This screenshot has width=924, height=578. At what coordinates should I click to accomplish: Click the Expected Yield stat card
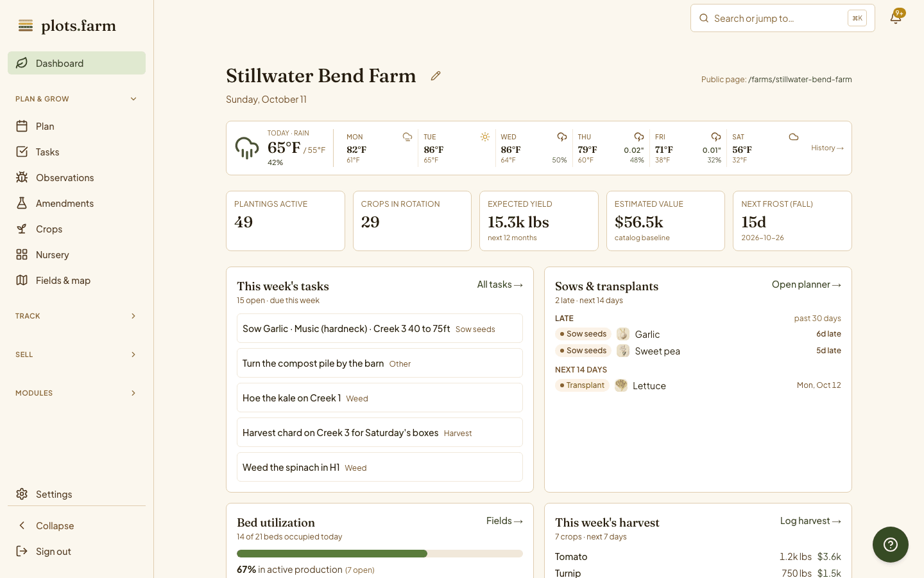pos(539,221)
